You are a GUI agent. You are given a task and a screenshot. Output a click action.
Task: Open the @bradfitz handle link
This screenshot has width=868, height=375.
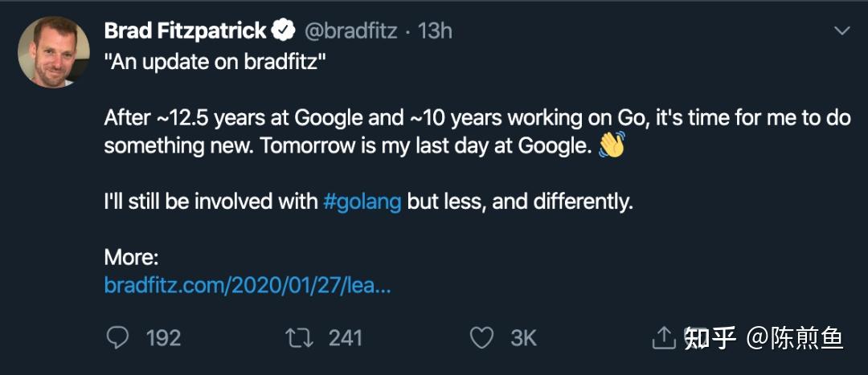pyautogui.click(x=350, y=31)
